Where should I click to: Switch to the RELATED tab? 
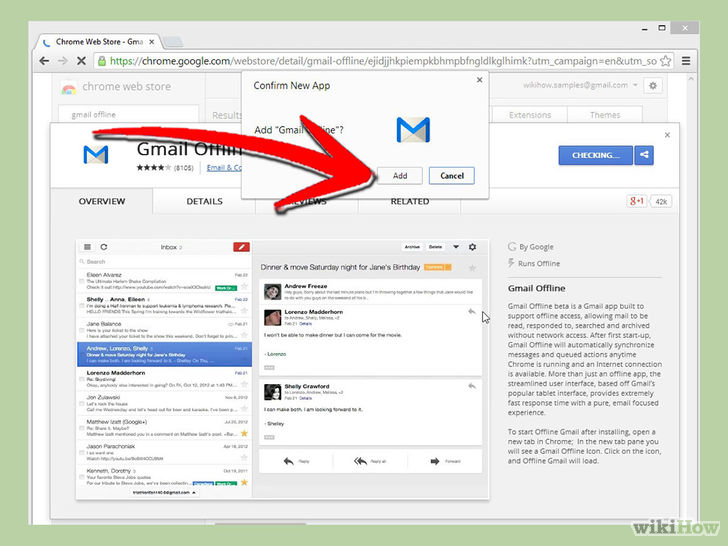410,202
